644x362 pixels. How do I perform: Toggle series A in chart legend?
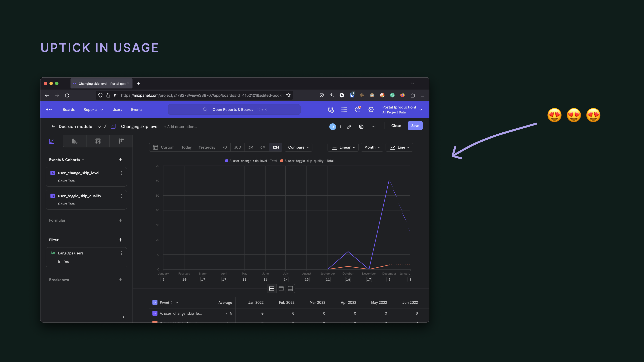point(251,161)
